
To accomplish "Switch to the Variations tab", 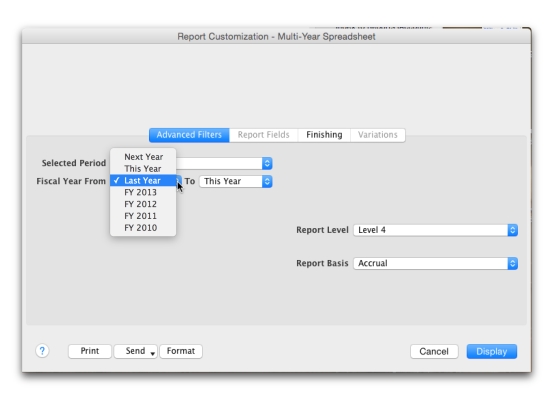I will [x=378, y=135].
